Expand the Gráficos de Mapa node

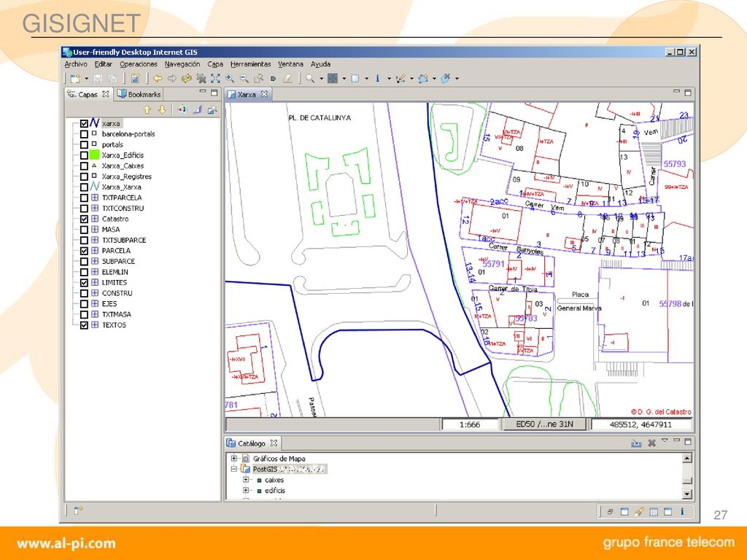click(234, 459)
